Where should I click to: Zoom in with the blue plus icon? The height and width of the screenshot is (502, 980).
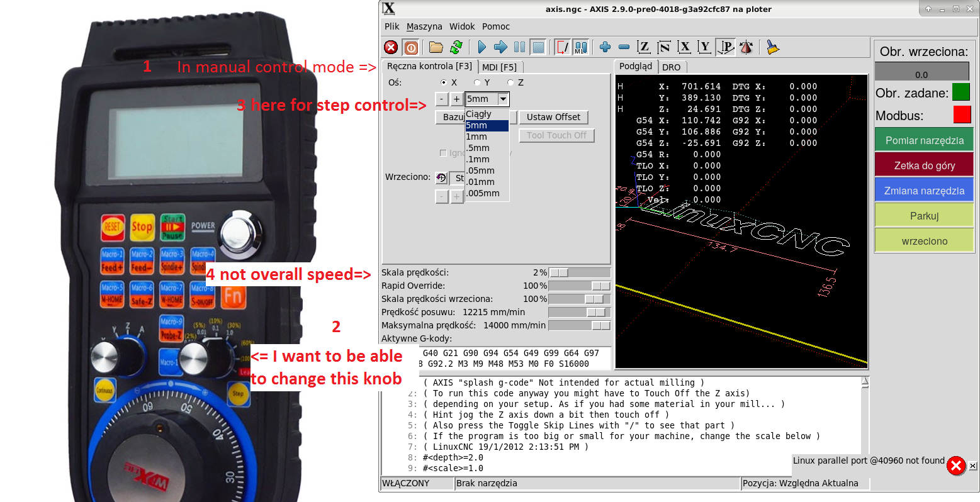coord(605,47)
